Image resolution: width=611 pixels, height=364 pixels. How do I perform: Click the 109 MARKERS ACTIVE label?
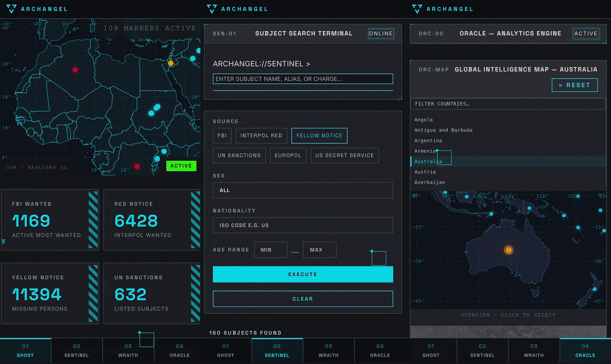(x=149, y=28)
